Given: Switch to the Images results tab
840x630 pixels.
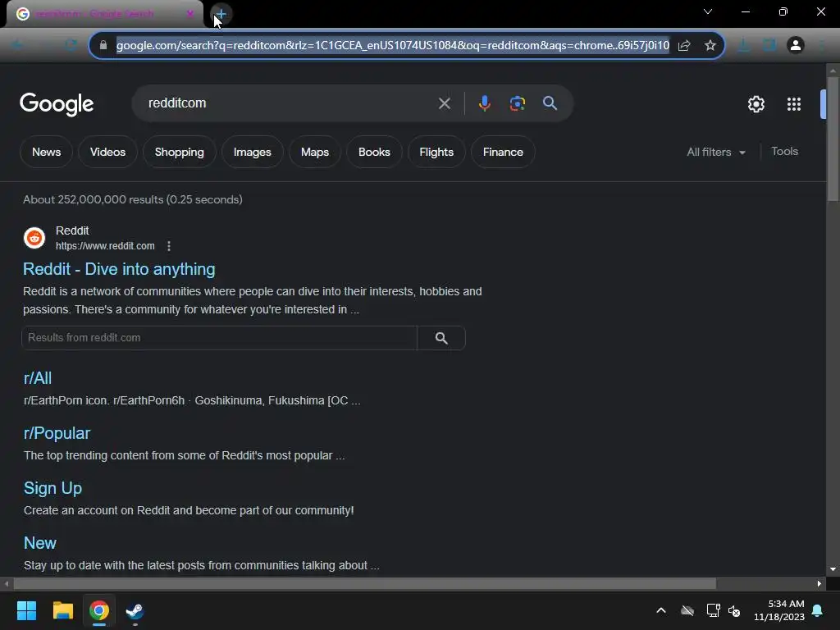Looking at the screenshot, I should (x=253, y=152).
